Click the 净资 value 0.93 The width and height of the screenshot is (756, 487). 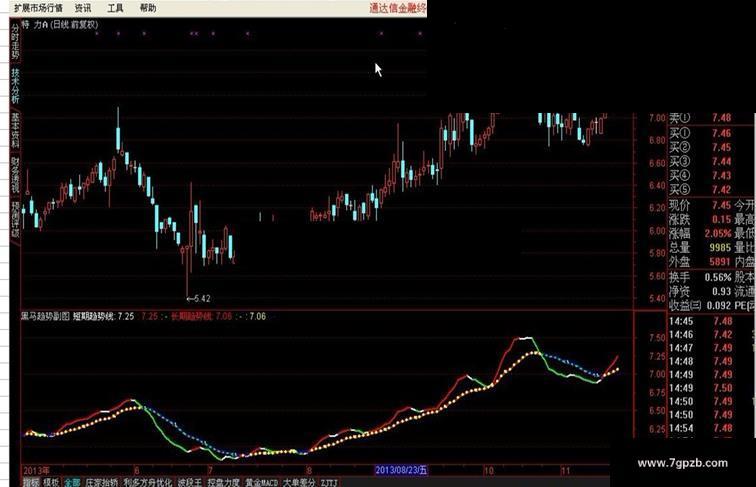coord(721,291)
